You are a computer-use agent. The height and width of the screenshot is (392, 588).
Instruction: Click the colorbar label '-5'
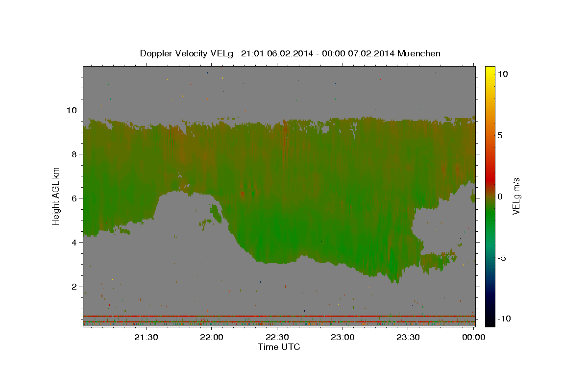pyautogui.click(x=502, y=258)
